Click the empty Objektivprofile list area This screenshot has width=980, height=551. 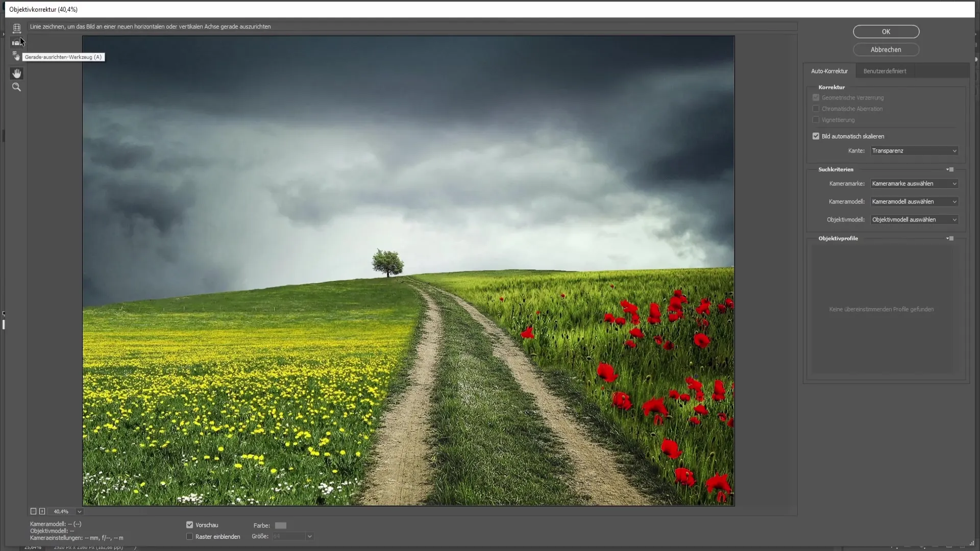(883, 309)
